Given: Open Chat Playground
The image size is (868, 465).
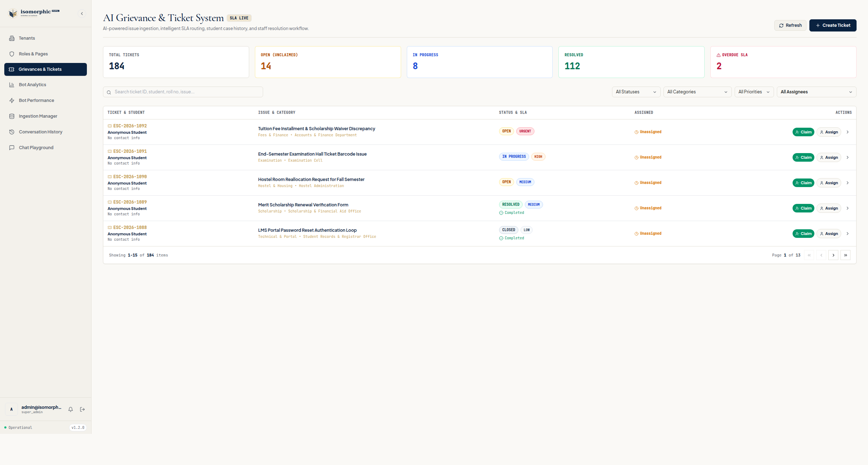Looking at the screenshot, I should [45, 148].
